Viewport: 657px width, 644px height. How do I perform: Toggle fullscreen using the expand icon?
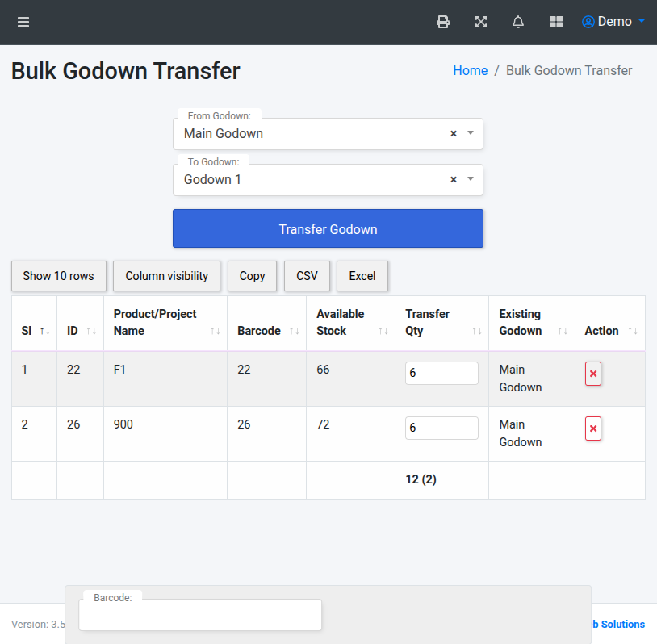tap(480, 22)
